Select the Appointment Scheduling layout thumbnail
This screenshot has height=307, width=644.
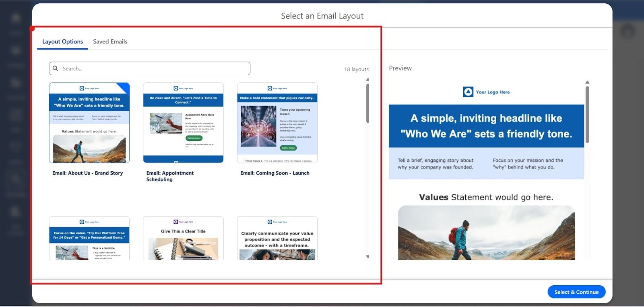pyautogui.click(x=183, y=123)
